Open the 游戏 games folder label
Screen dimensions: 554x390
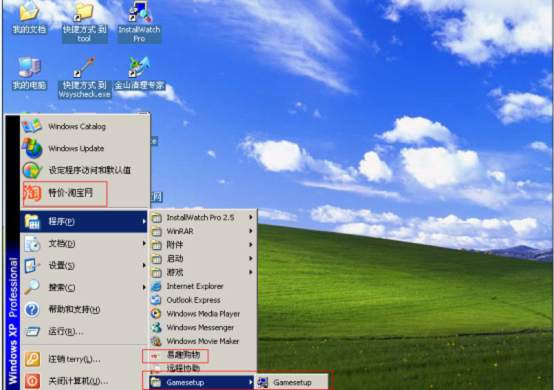[175, 272]
